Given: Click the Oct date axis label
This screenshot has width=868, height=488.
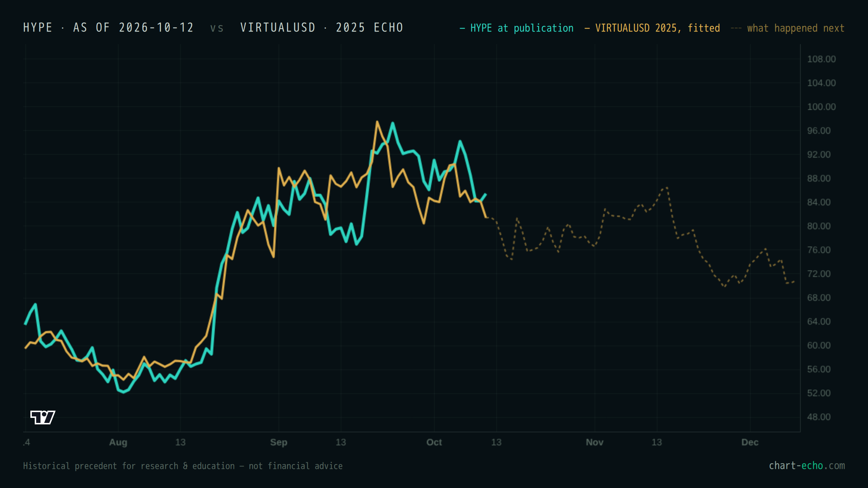Looking at the screenshot, I should (434, 442).
